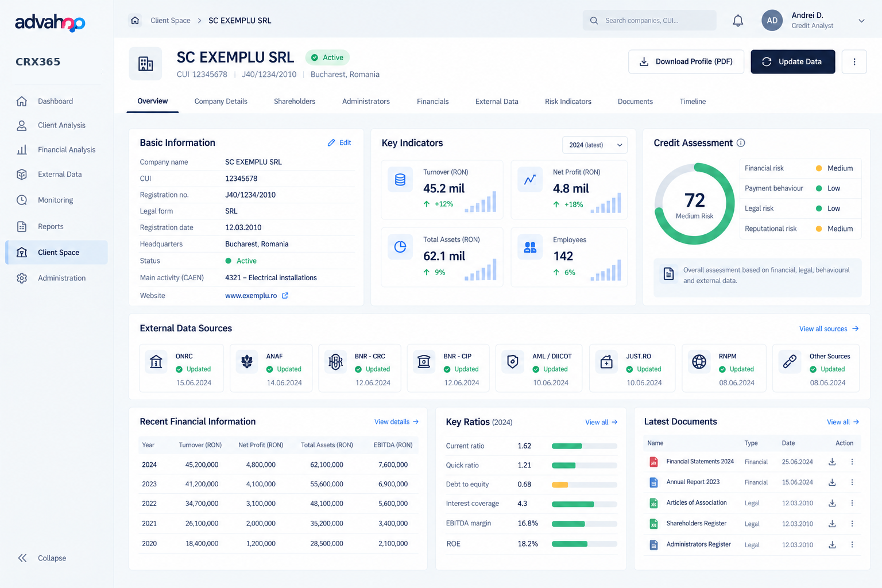Click Credit Assessment info icon
The height and width of the screenshot is (588, 882).
(741, 143)
